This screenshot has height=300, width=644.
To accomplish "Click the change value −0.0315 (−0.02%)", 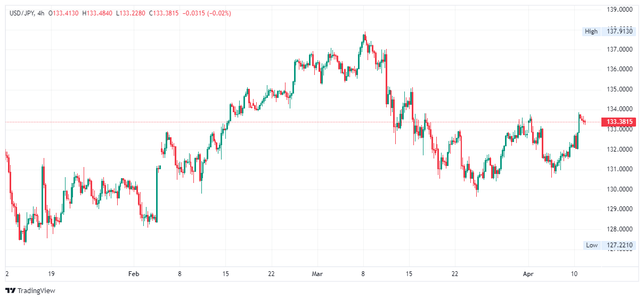I will (207, 13).
